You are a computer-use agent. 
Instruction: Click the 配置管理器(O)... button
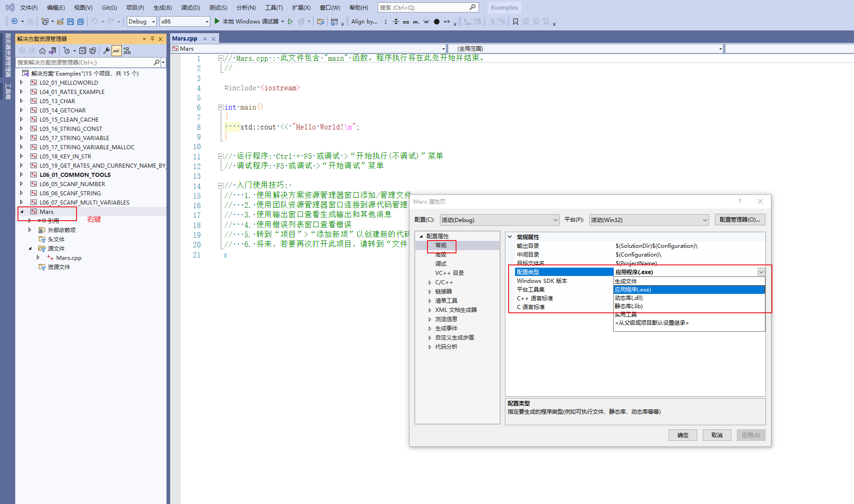click(x=740, y=220)
